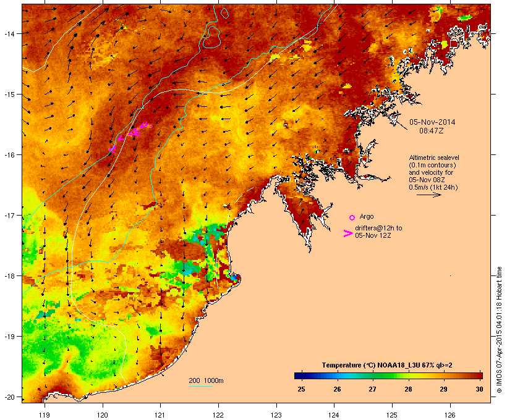
Task: Click the latitude axis label '-17'
Action: [x=9, y=215]
